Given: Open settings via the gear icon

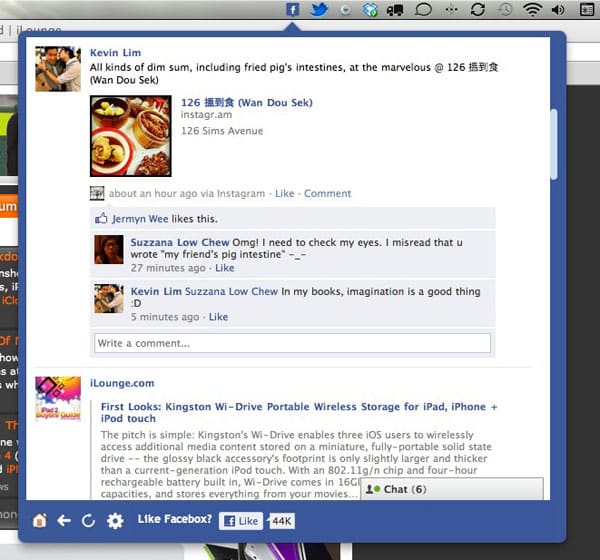Looking at the screenshot, I should point(115,520).
